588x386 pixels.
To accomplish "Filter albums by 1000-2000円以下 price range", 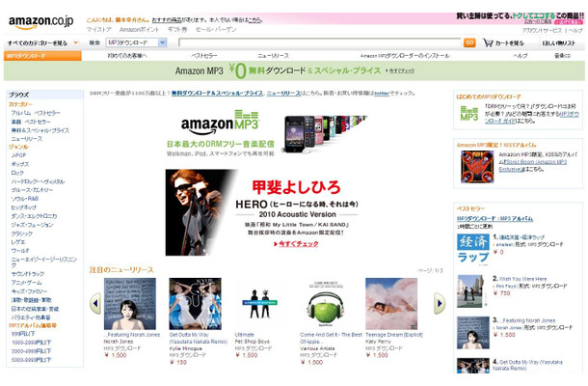I will [31, 343].
